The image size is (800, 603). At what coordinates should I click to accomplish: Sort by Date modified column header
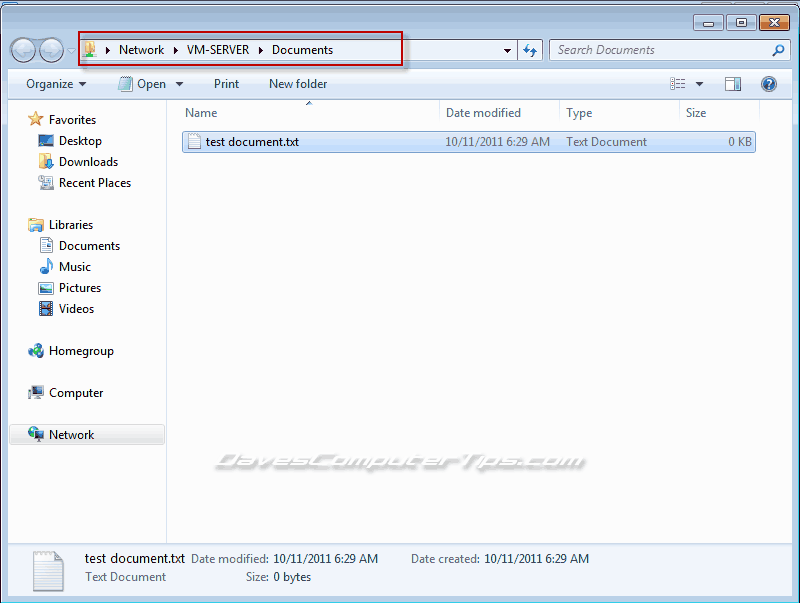(x=483, y=113)
